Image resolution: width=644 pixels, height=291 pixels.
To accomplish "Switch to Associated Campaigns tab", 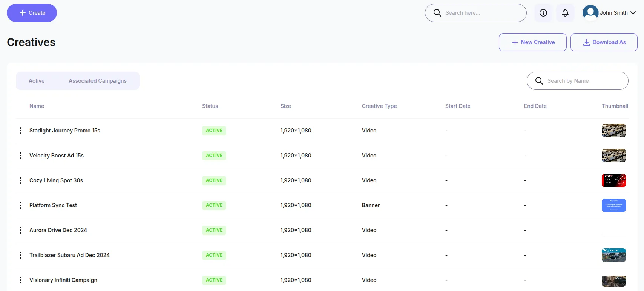I will coord(98,81).
